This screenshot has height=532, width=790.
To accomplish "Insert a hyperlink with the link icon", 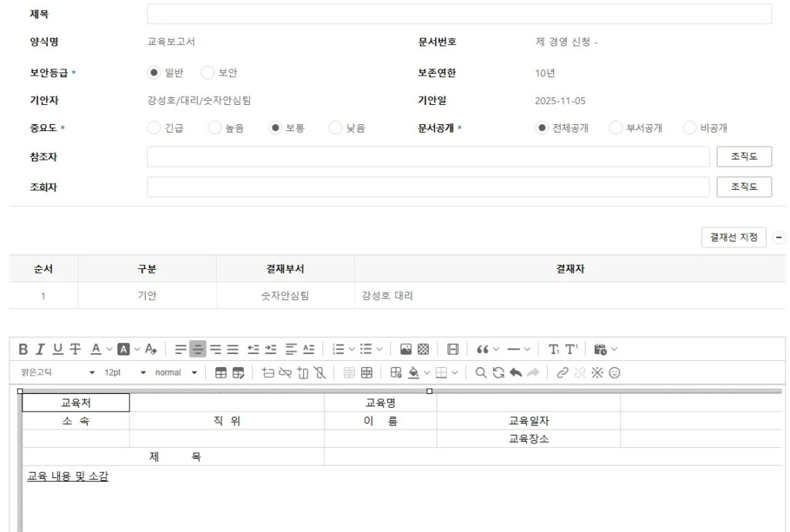I will 562,372.
